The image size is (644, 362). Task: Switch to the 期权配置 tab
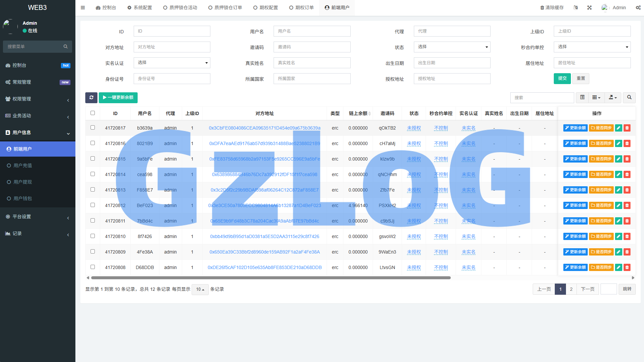(266, 8)
